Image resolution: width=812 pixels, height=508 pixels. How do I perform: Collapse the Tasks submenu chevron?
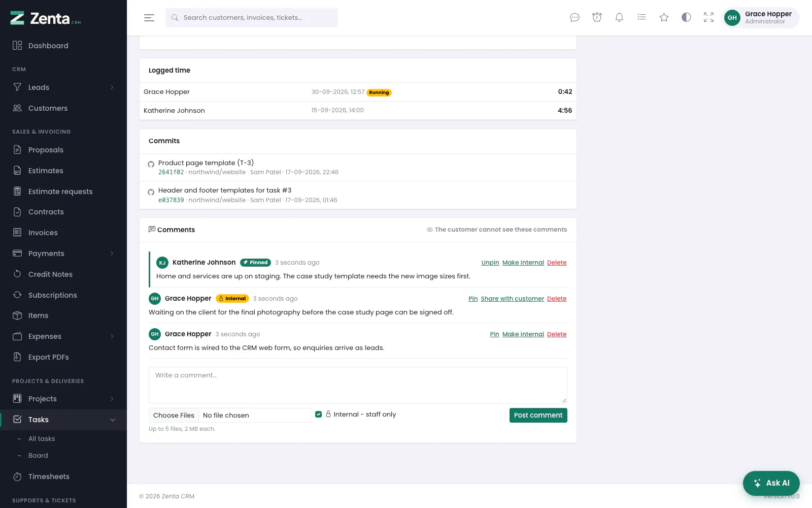(113, 420)
